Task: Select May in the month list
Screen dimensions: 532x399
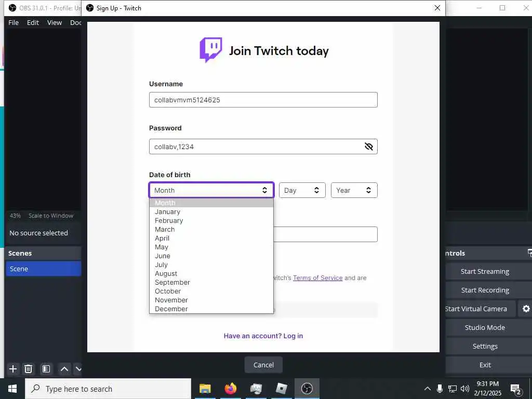Action: 211,247
